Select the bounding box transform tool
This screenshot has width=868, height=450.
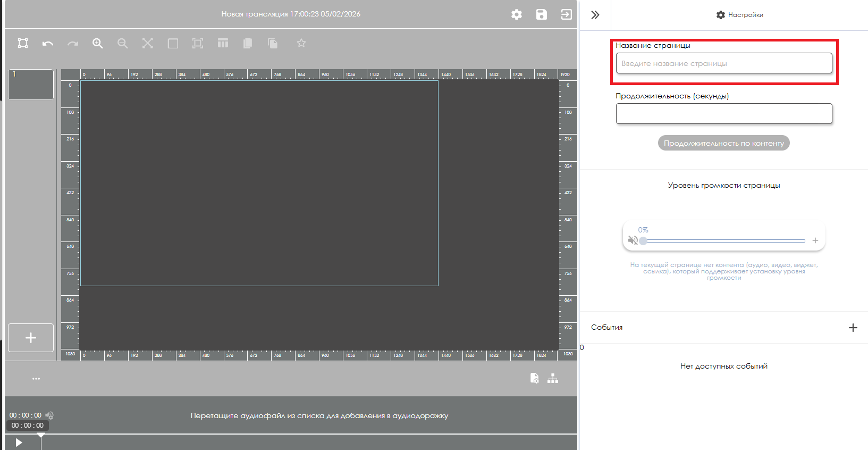click(23, 44)
